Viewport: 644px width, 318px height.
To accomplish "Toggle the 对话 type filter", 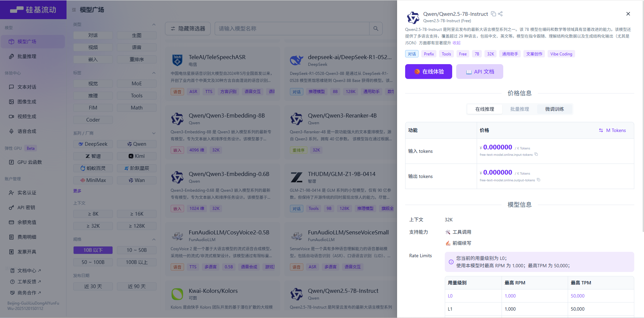I will [x=93, y=35].
